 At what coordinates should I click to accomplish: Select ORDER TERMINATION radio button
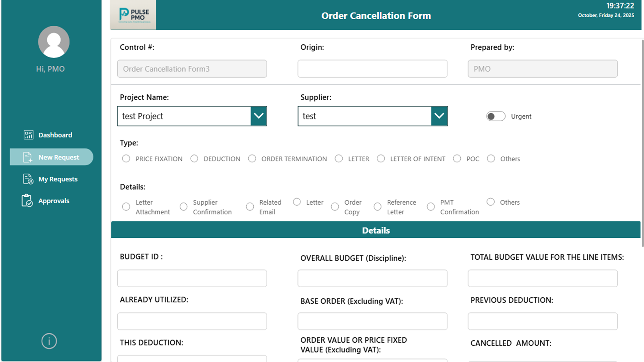[252, 159]
